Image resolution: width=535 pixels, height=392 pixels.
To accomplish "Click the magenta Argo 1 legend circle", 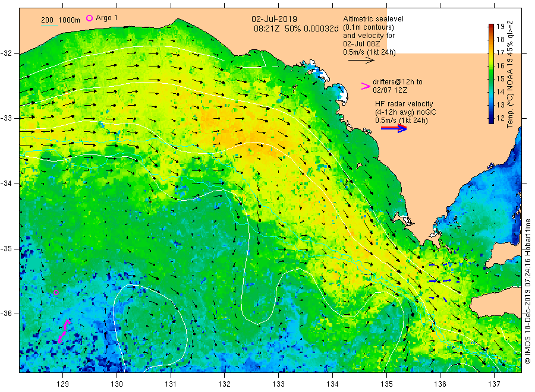I will point(89,18).
